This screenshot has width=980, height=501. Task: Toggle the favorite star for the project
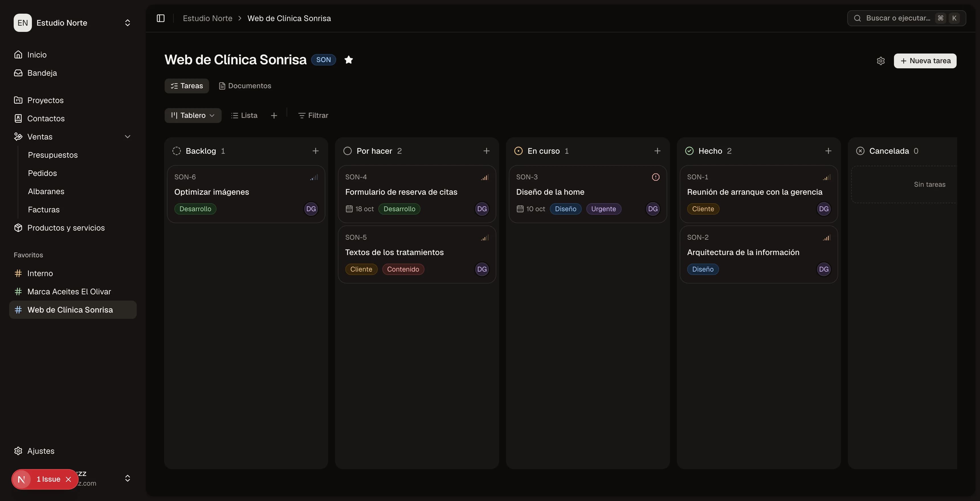tap(348, 60)
